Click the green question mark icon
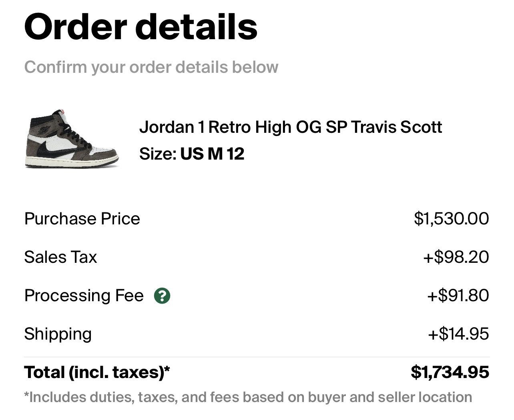This screenshot has height=420, width=514. click(163, 296)
